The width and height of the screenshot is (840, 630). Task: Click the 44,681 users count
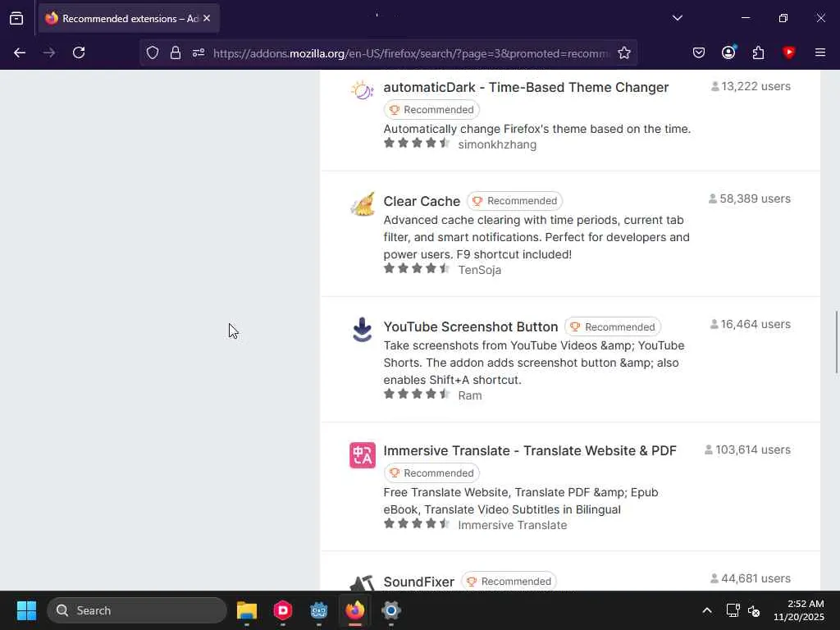click(750, 578)
